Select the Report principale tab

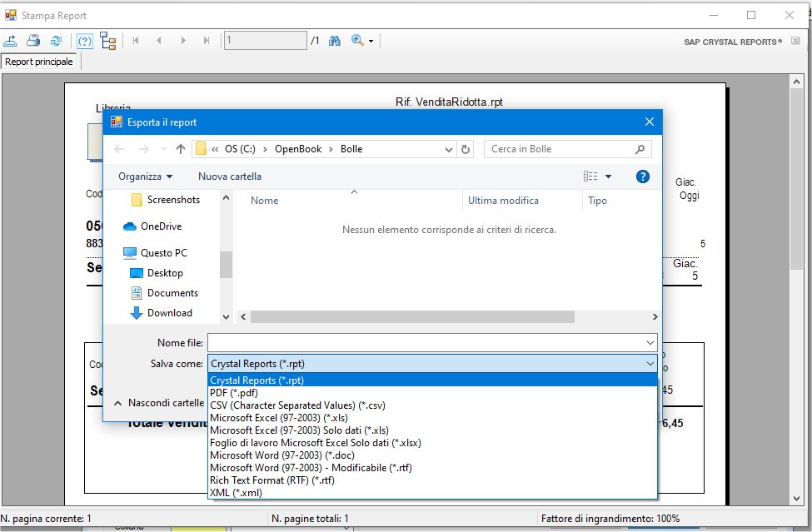39,62
